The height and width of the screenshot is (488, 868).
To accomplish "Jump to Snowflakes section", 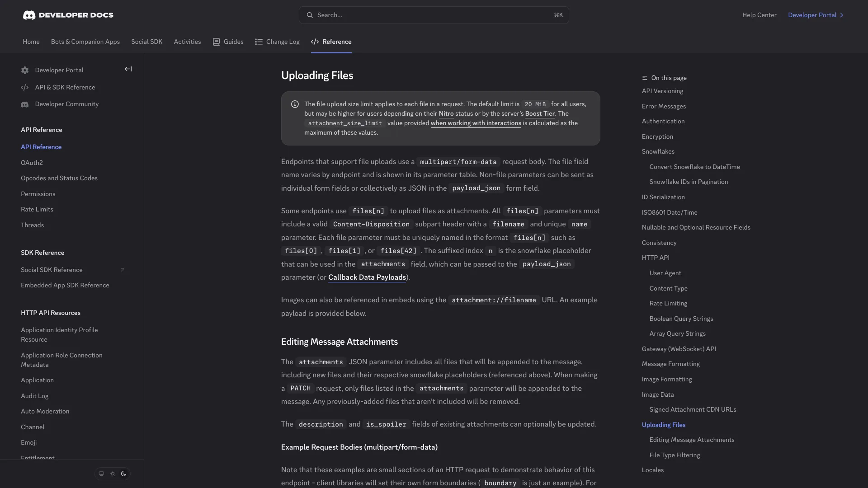I will (658, 151).
